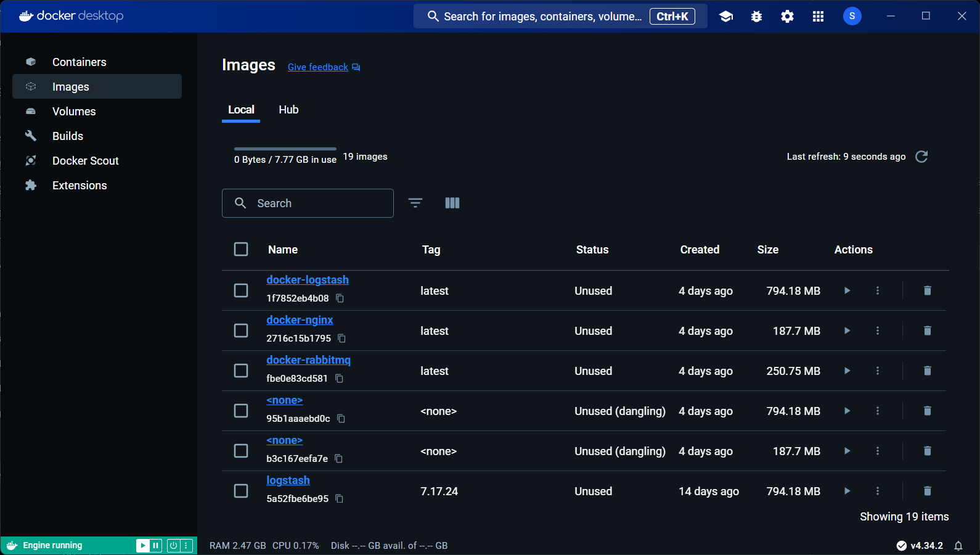Image resolution: width=980 pixels, height=555 pixels.
Task: Copy image ID fbe0e83cd581
Action: (x=339, y=379)
